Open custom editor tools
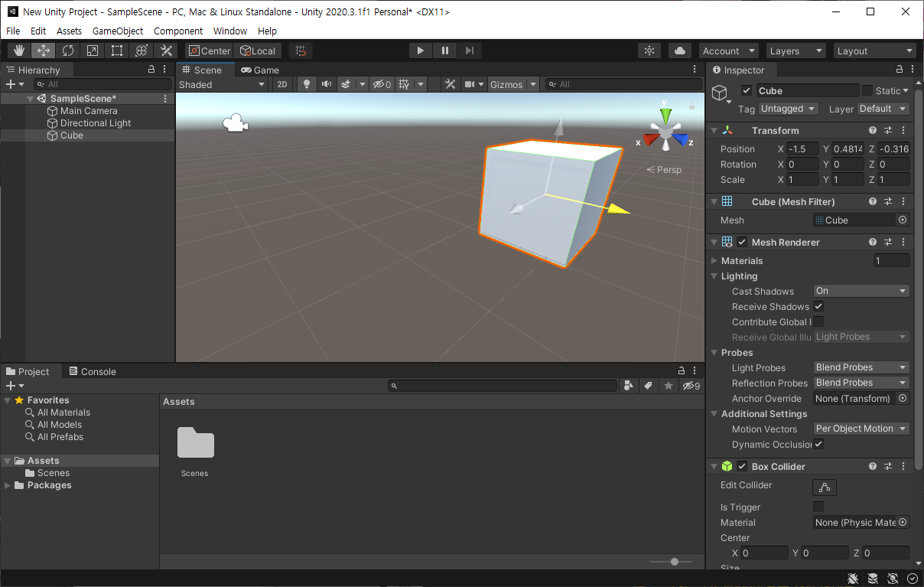The height and width of the screenshot is (587, 924). click(x=166, y=51)
